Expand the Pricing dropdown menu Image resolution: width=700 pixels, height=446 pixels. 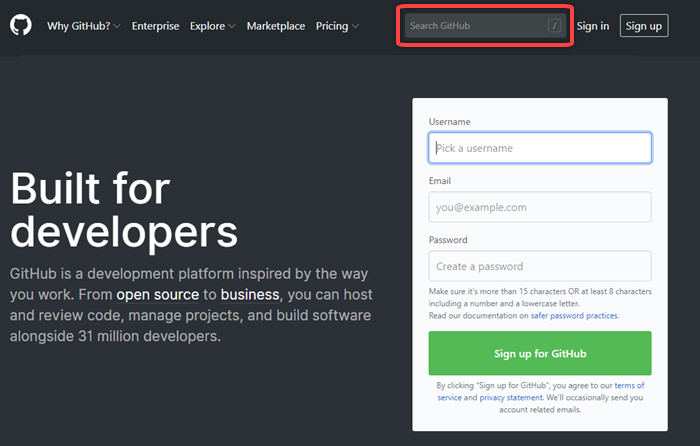337,26
